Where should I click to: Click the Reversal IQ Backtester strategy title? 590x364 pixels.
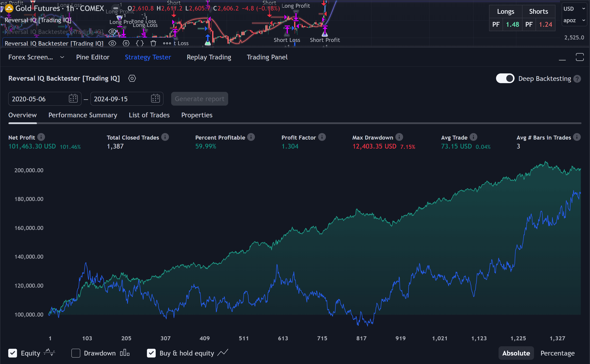(x=64, y=78)
